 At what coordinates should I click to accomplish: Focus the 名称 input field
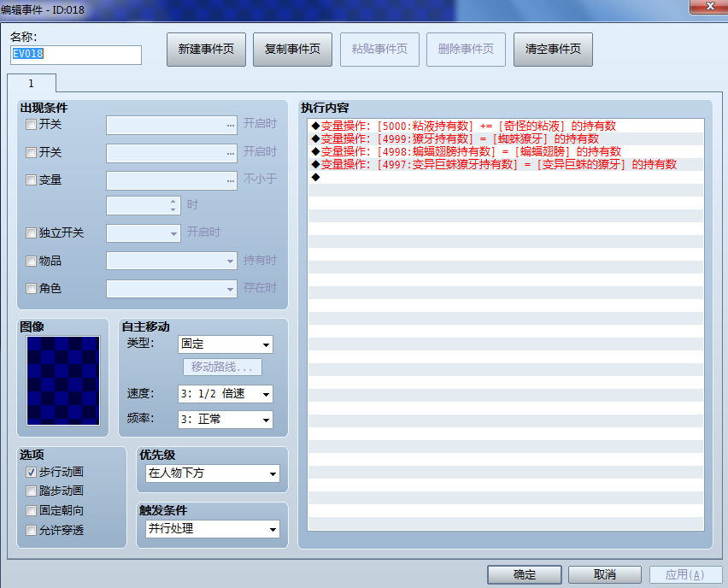(x=76, y=55)
